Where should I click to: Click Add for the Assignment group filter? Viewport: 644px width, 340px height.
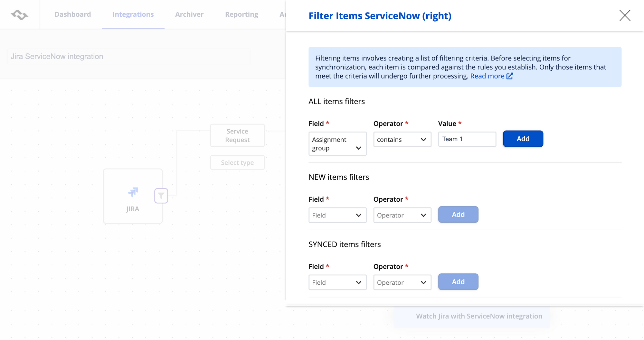tap(523, 139)
